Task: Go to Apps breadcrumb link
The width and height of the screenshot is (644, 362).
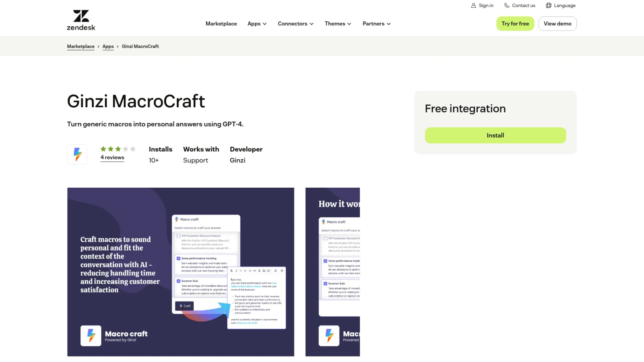Action: (108, 46)
